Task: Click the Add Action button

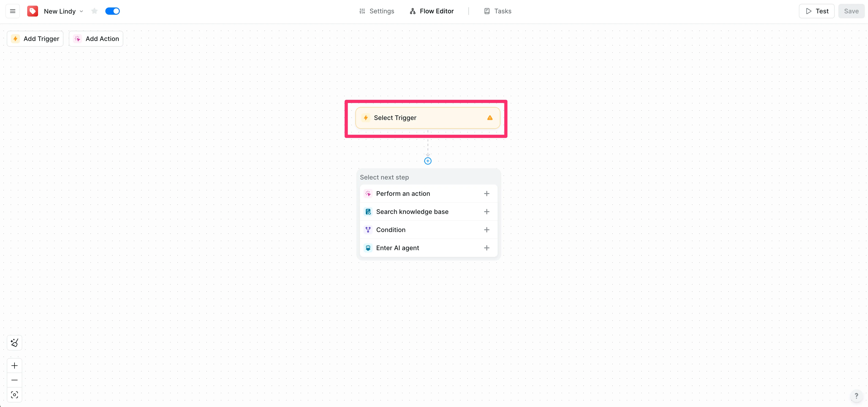Action: pyautogui.click(x=96, y=39)
